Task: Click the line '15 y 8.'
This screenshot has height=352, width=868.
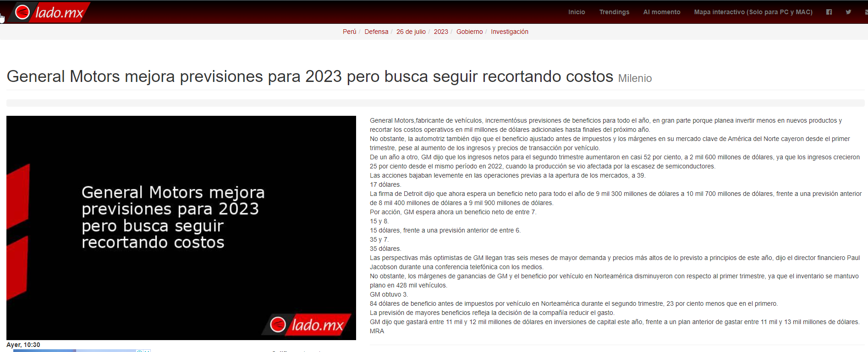Action: [x=379, y=221]
